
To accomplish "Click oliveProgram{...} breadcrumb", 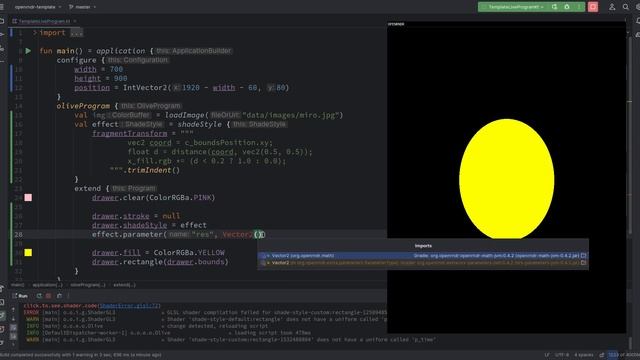I will pyautogui.click(x=88, y=285).
